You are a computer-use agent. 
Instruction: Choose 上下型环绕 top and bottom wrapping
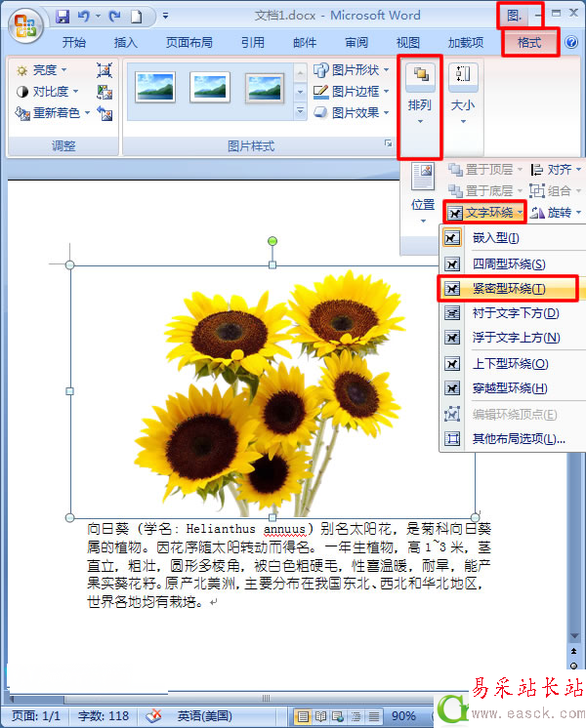(x=513, y=364)
